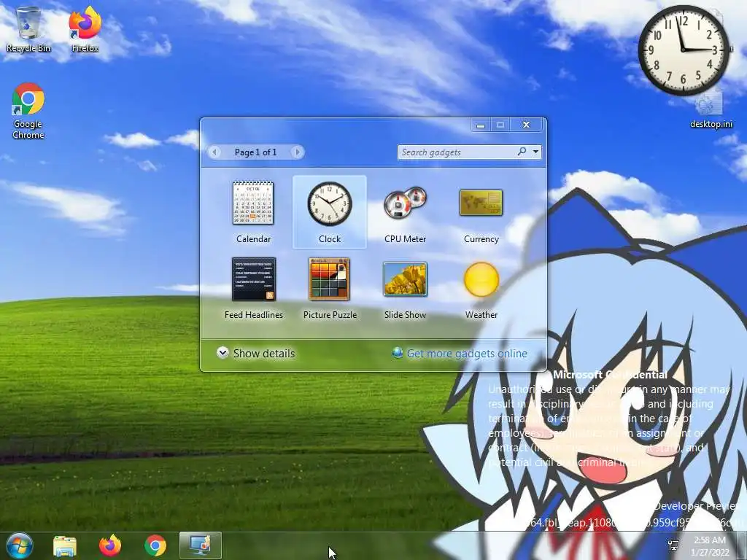This screenshot has height=560, width=747.
Task: Go to the next gadget page
Action: pos(298,152)
